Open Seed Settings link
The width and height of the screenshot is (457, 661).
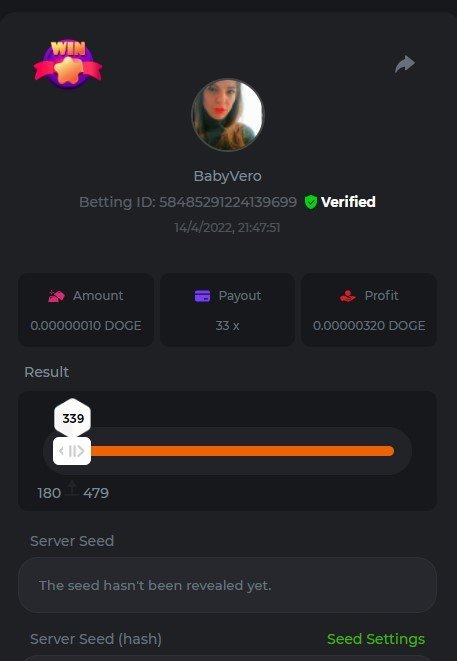(x=376, y=639)
